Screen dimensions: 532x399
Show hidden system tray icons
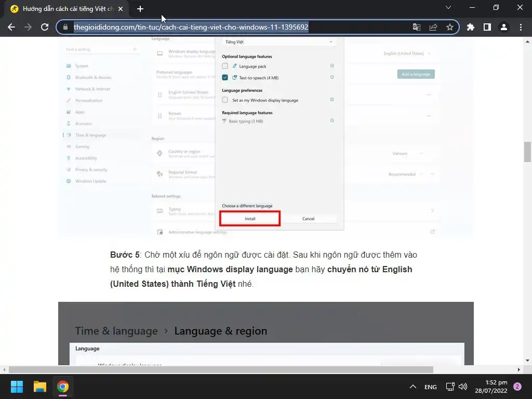coord(413,387)
